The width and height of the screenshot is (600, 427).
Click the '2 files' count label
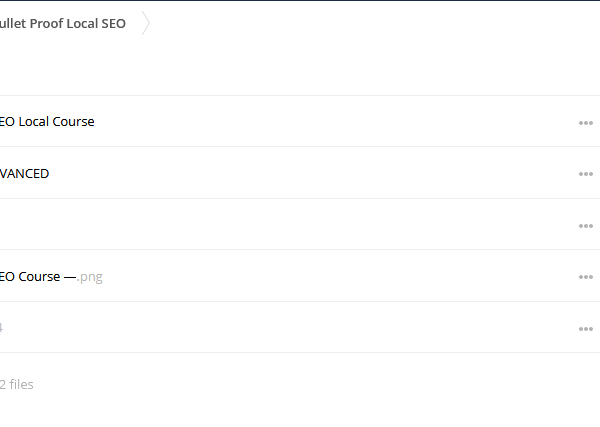pos(16,384)
